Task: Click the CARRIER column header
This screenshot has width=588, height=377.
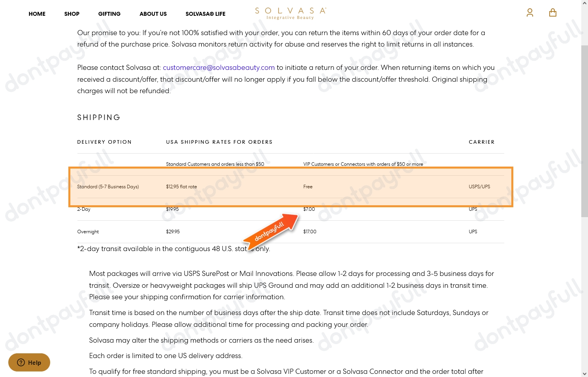Action: pos(481,142)
